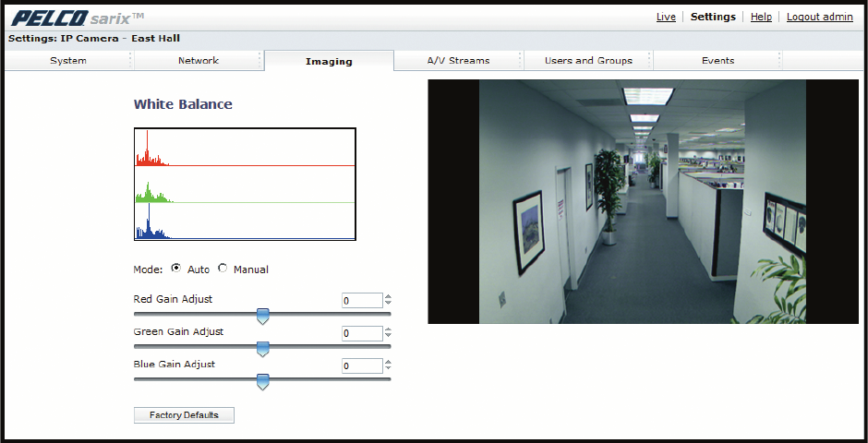Click the Red Gain Adjust slider handle

click(x=263, y=317)
